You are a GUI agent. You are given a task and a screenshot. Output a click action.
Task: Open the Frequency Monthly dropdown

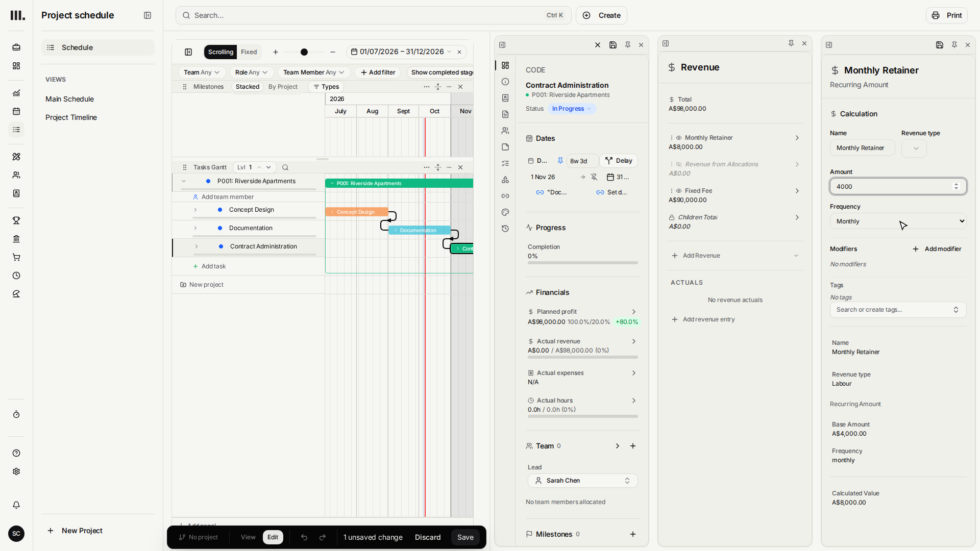click(x=898, y=221)
